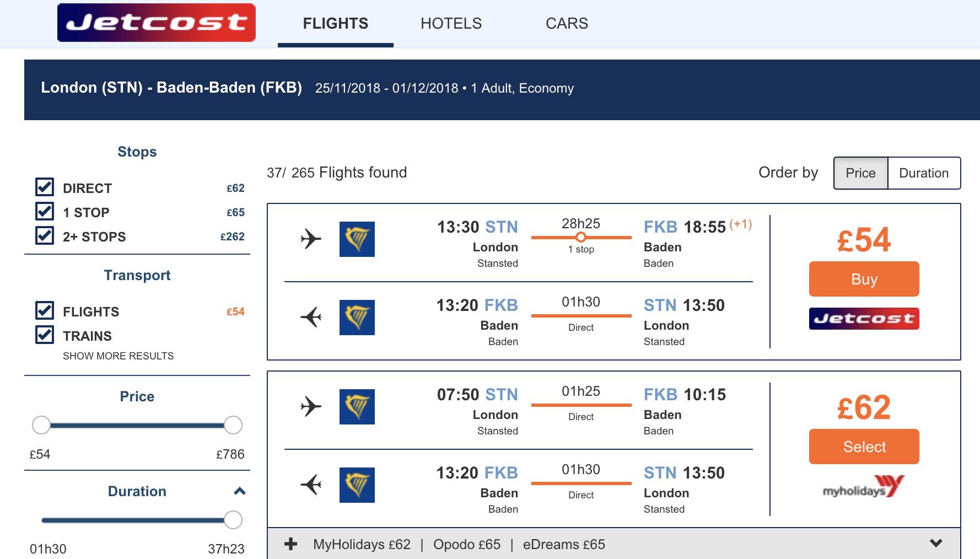980x559 pixels.
Task: Click the Jetcost logo in the header
Action: pos(157,23)
